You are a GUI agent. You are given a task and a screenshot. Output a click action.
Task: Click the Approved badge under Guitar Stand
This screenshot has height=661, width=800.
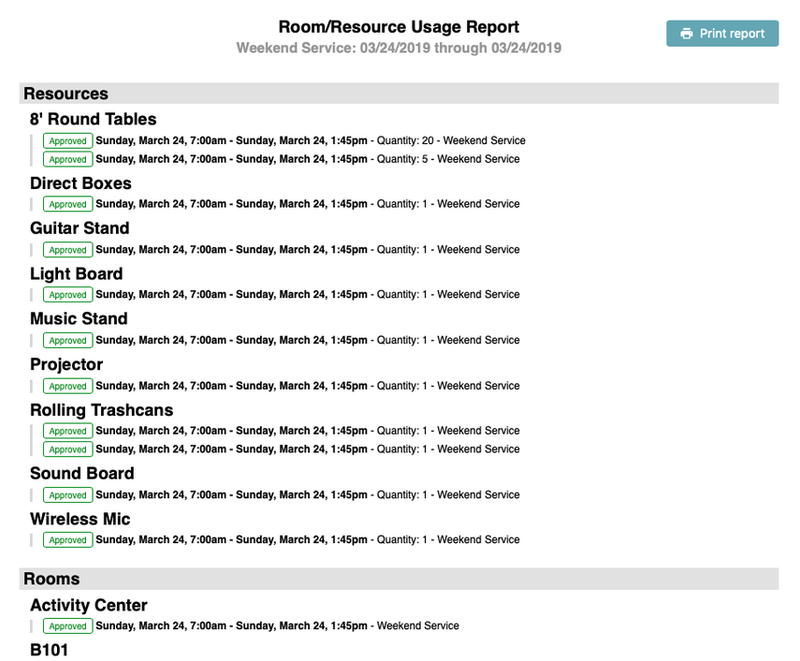click(x=67, y=249)
